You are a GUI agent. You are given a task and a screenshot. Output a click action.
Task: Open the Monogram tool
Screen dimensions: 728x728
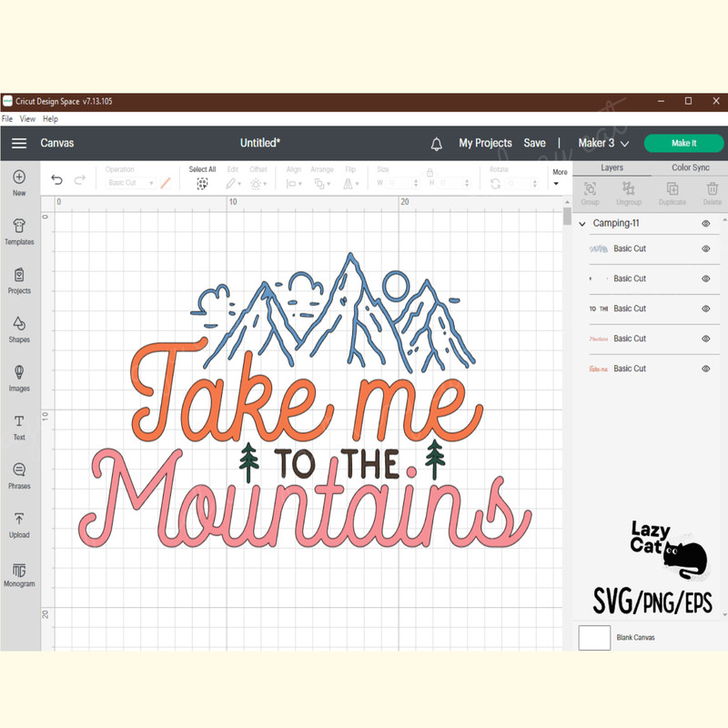pyautogui.click(x=19, y=573)
